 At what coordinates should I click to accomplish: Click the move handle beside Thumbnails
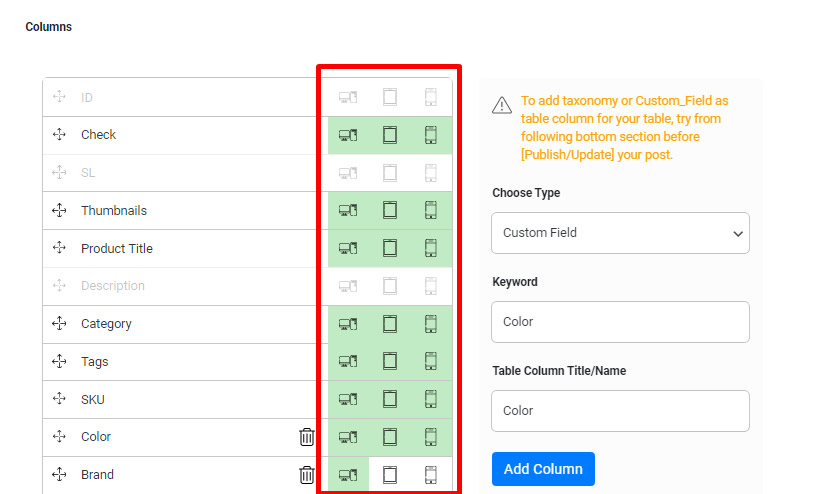coord(59,211)
